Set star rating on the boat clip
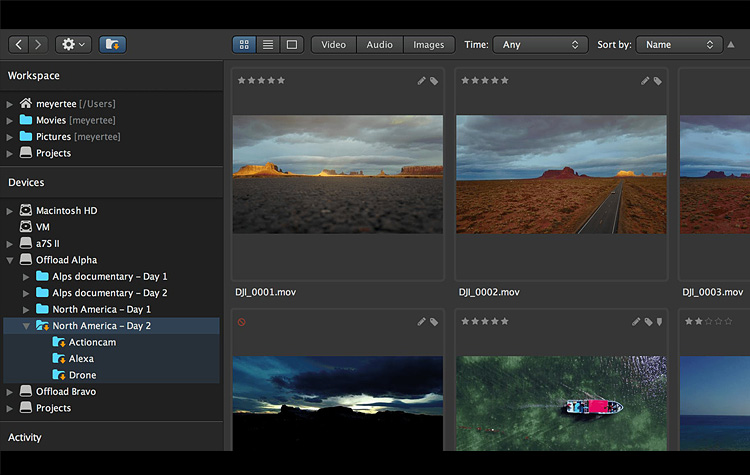 point(485,321)
